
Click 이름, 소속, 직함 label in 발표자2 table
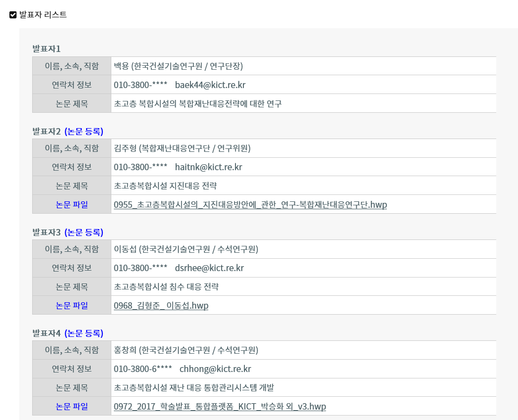72,148
